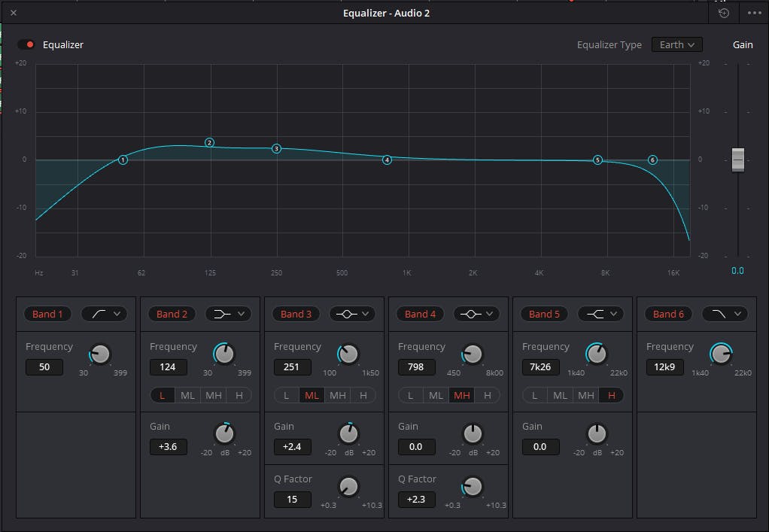The image size is (769, 532).
Task: Open Band 3 filter shape dropdown
Action: click(x=353, y=314)
